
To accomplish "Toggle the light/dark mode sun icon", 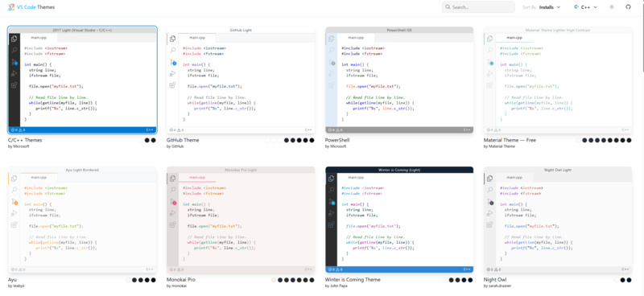I will (612, 7).
